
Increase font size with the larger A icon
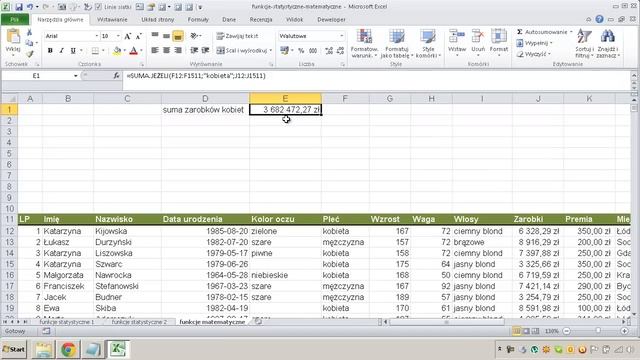pos(128,36)
